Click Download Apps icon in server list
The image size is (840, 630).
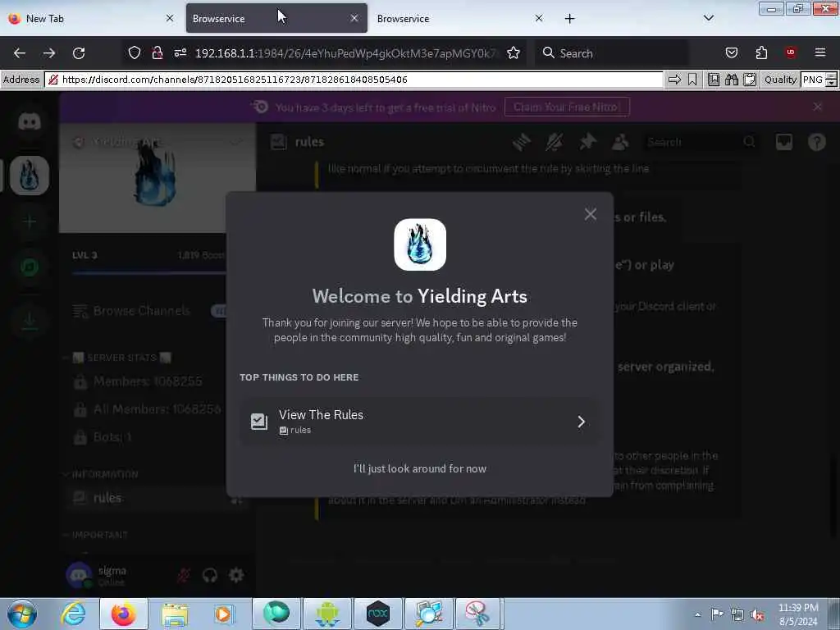[x=30, y=321]
